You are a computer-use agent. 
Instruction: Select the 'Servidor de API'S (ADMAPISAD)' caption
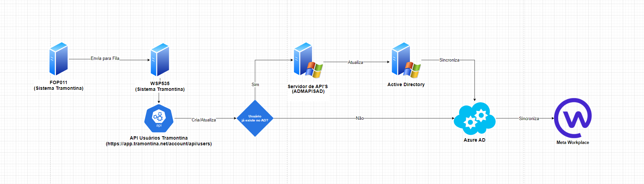(x=308, y=89)
